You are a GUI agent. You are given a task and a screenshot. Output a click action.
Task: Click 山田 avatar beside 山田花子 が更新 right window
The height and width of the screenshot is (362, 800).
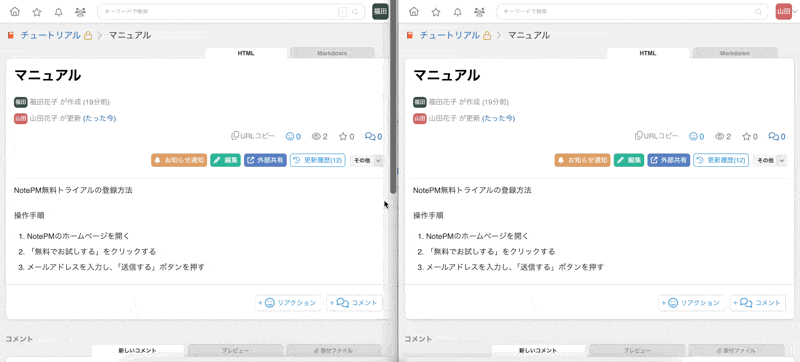tap(420, 118)
